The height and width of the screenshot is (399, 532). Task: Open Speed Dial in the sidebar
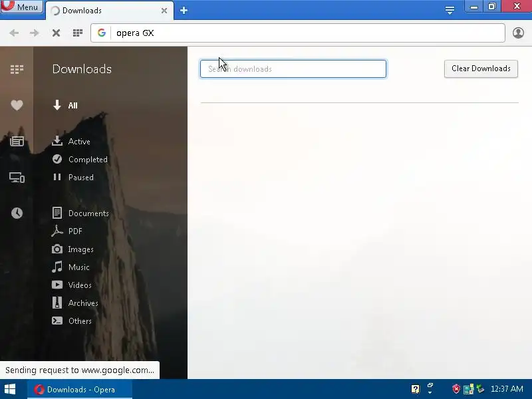(x=17, y=69)
